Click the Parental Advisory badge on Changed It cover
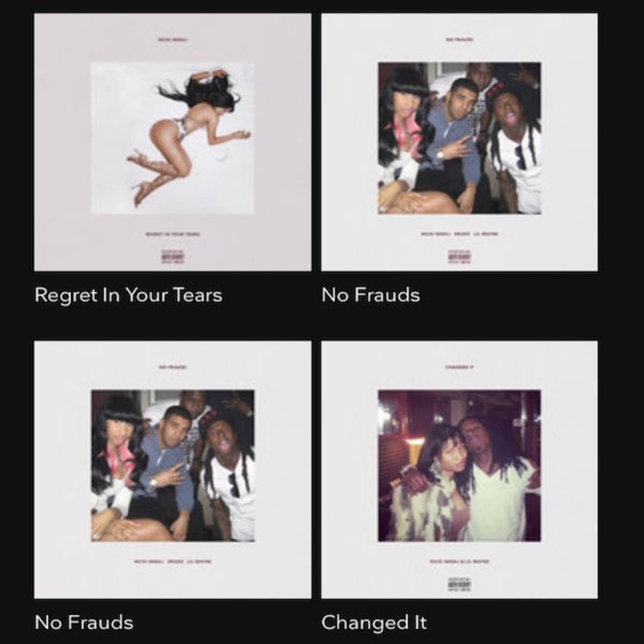 tap(459, 583)
